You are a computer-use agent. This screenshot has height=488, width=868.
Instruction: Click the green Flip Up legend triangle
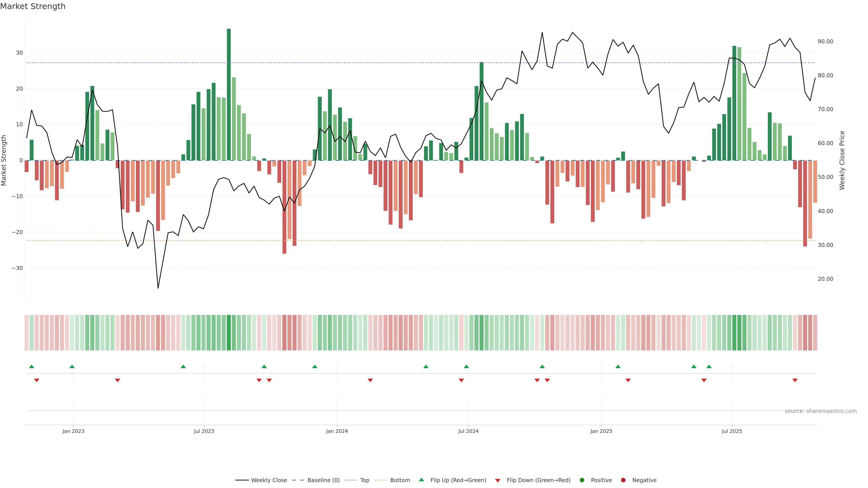pyautogui.click(x=421, y=480)
